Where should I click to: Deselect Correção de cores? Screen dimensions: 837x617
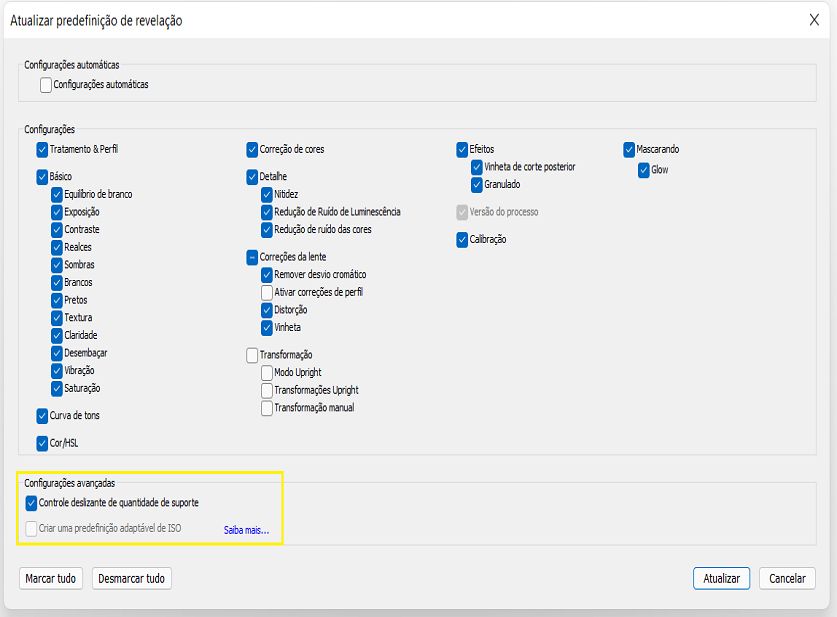(252, 149)
